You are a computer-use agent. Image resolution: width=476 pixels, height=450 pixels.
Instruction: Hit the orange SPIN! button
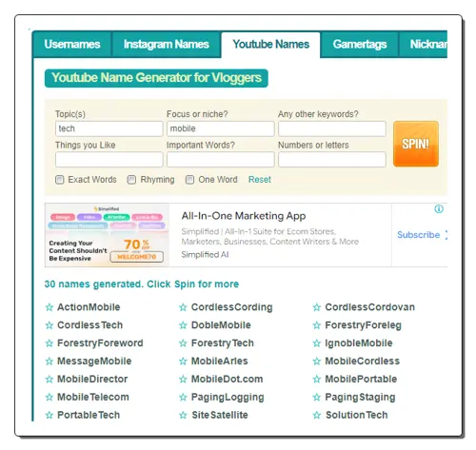416,144
